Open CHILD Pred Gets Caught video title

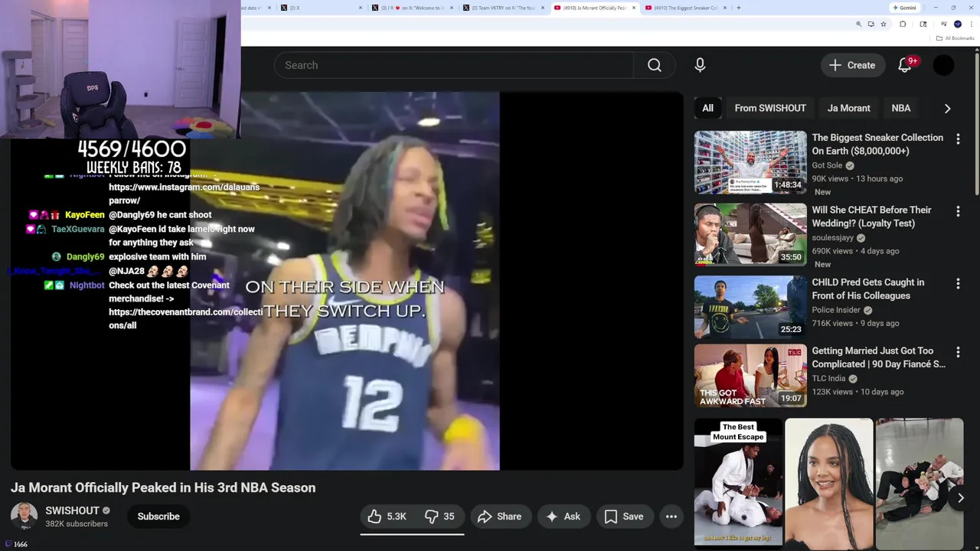tap(867, 289)
